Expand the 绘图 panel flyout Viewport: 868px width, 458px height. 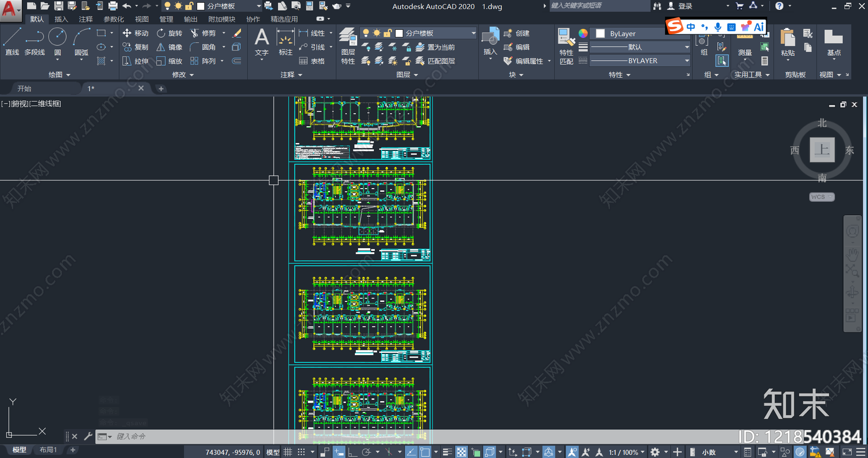(60, 75)
